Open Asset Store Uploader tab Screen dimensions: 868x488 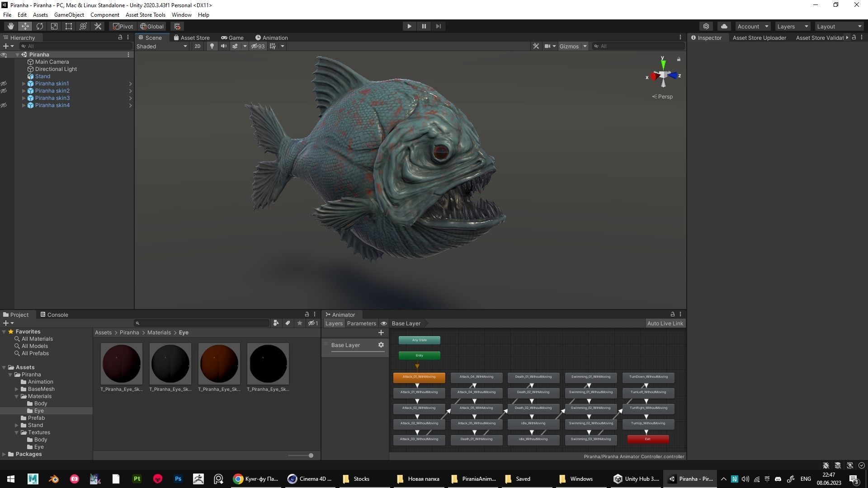click(x=759, y=38)
